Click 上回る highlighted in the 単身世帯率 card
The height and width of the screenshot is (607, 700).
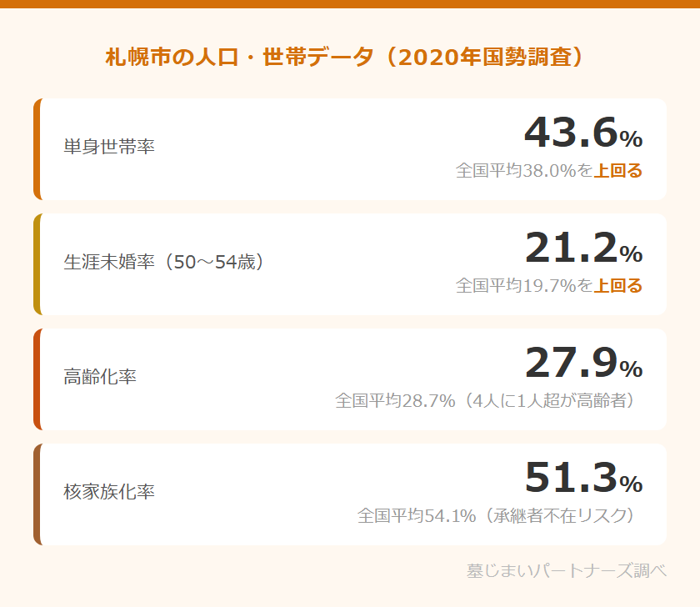coord(617,171)
